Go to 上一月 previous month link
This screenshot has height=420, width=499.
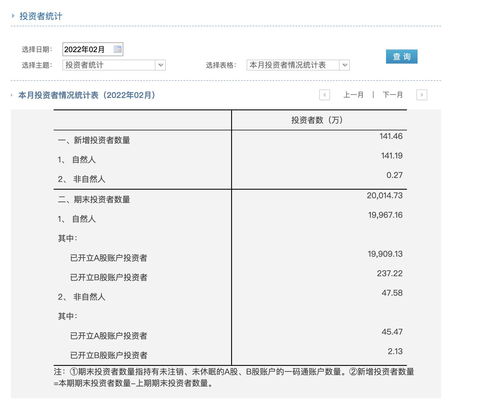coord(353,95)
